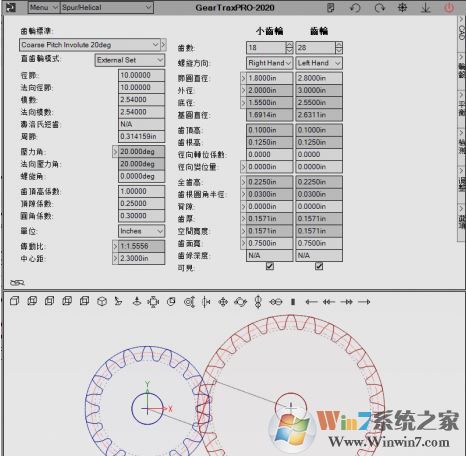The width and height of the screenshot is (466, 456).
Task: Decrease gear teeth count stepper
Action: click(x=339, y=51)
